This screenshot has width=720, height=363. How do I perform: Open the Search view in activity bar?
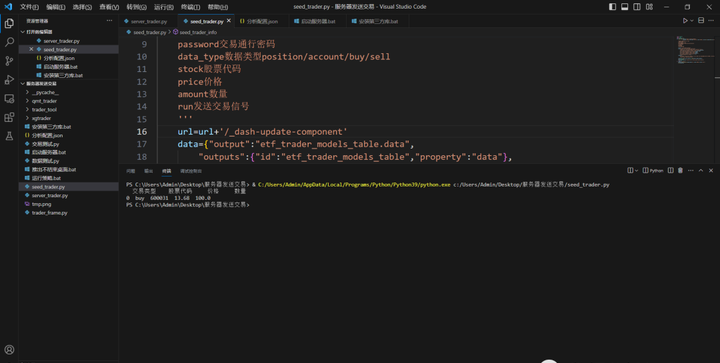click(9, 42)
